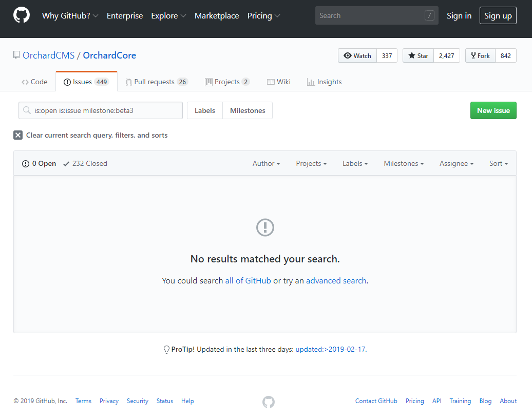Switch to the Wiki tab
Viewport: 532px width, 419px height.
click(x=278, y=82)
